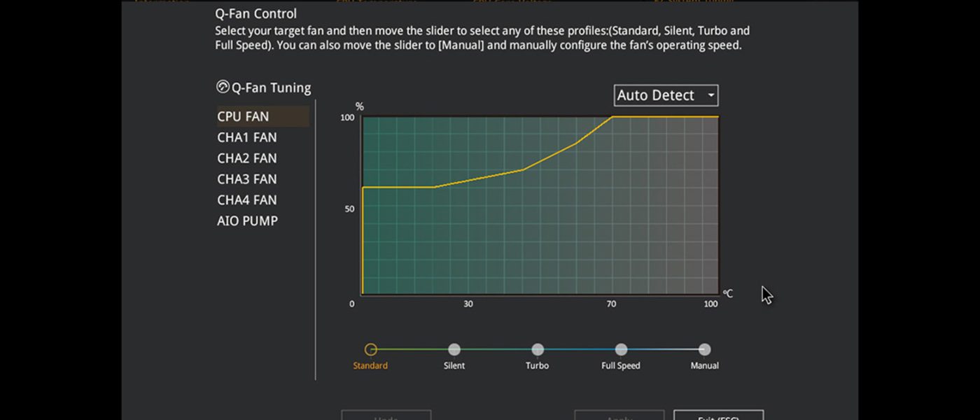The height and width of the screenshot is (420, 980).
Task: Click the Q-Fan Tuning gauge icon
Action: click(x=223, y=87)
